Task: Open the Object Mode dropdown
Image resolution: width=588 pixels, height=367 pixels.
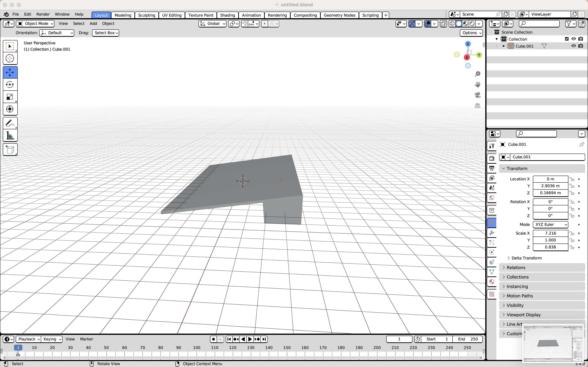Action: pyautogui.click(x=36, y=24)
